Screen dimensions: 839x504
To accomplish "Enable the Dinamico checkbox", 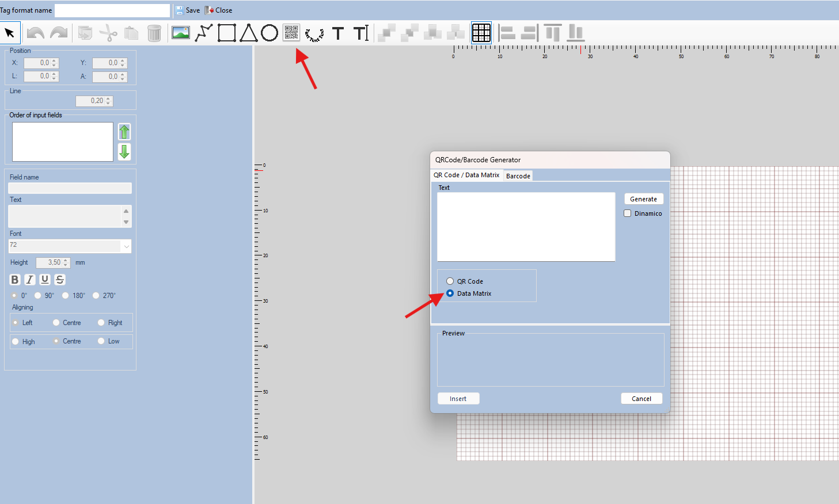I will click(x=628, y=213).
